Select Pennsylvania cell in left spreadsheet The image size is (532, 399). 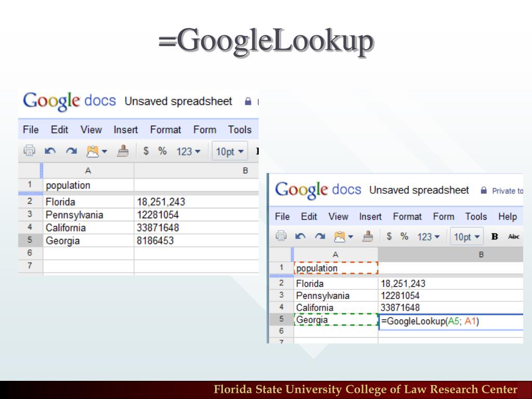(x=88, y=215)
